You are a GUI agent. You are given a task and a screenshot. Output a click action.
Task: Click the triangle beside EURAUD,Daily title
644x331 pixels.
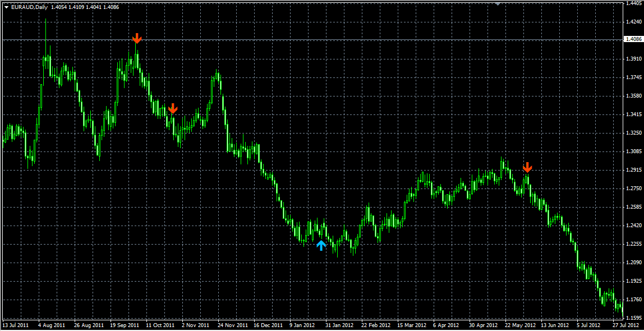6,7
